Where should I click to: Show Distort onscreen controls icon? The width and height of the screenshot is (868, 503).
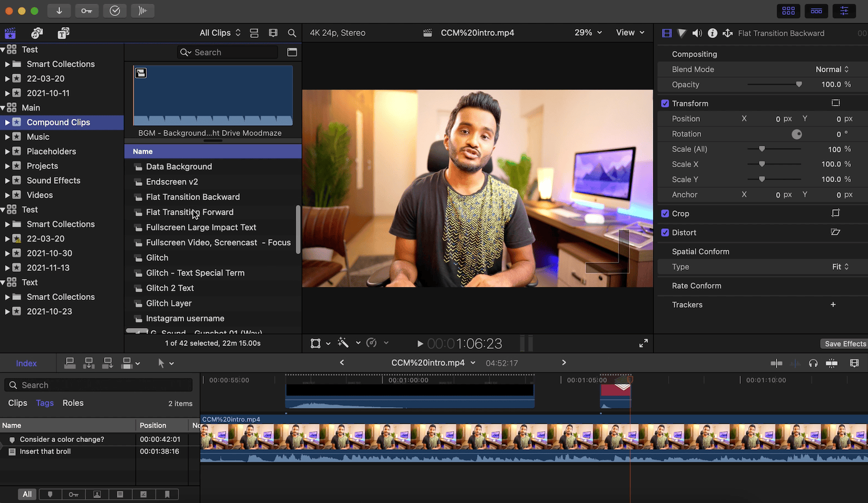836,232
